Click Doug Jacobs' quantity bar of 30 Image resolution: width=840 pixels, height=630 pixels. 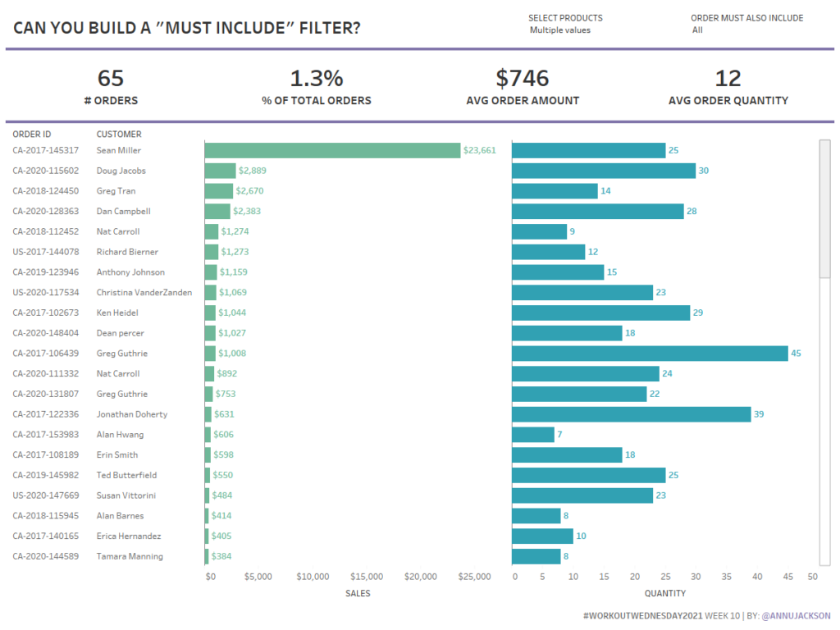click(x=603, y=171)
